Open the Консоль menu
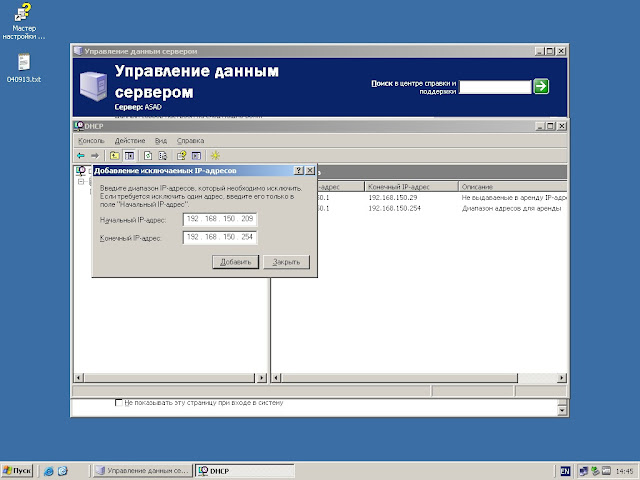 coord(91,141)
